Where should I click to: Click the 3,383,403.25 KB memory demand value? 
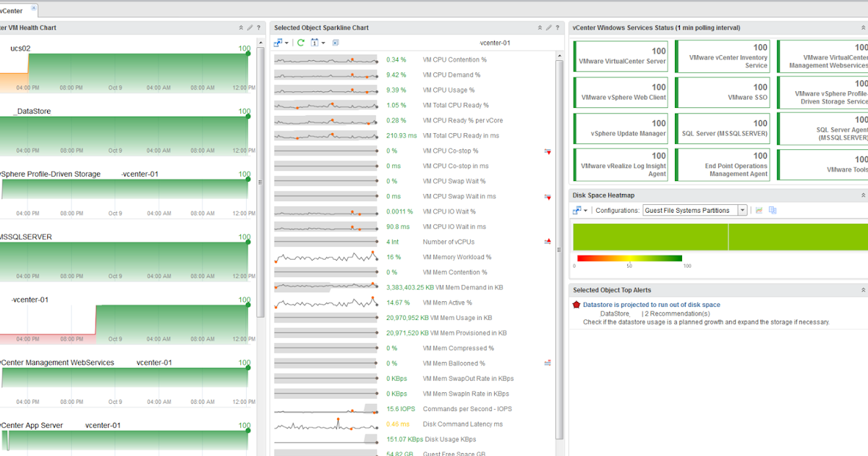(x=410, y=287)
